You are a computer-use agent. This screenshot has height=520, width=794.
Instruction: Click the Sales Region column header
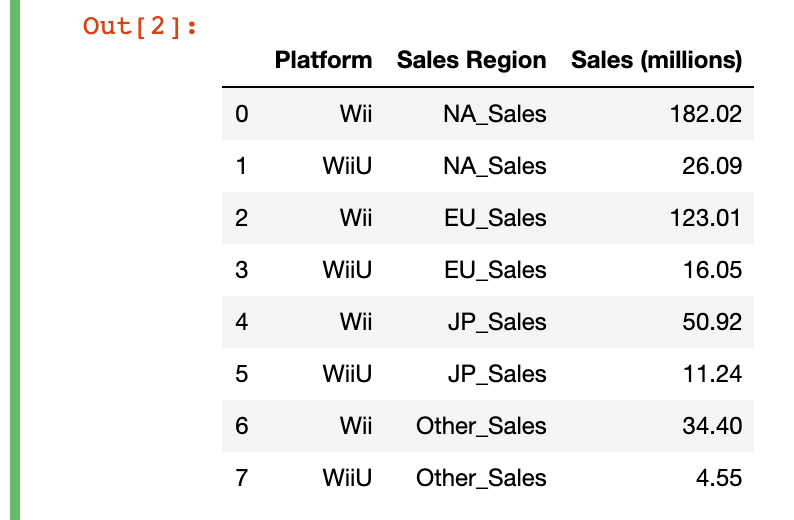(x=471, y=60)
